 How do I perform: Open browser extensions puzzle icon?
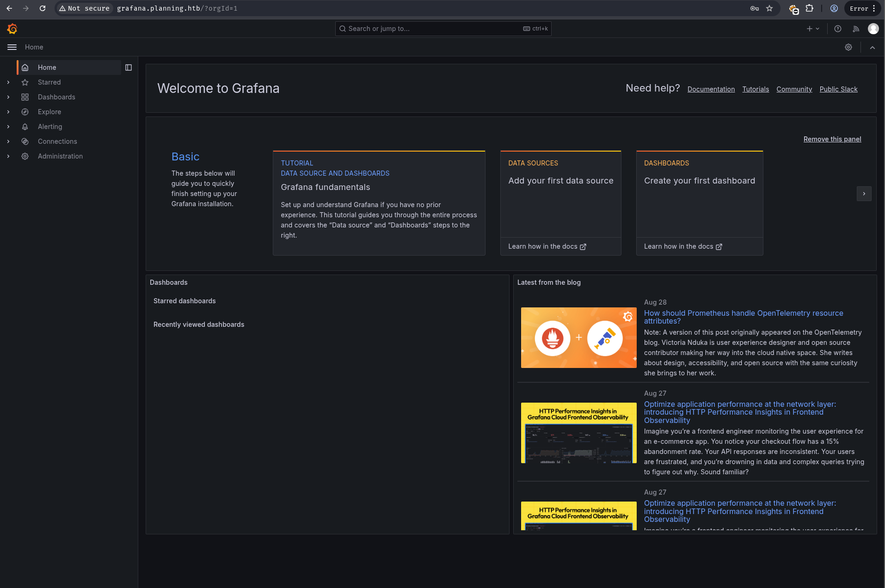(x=809, y=8)
